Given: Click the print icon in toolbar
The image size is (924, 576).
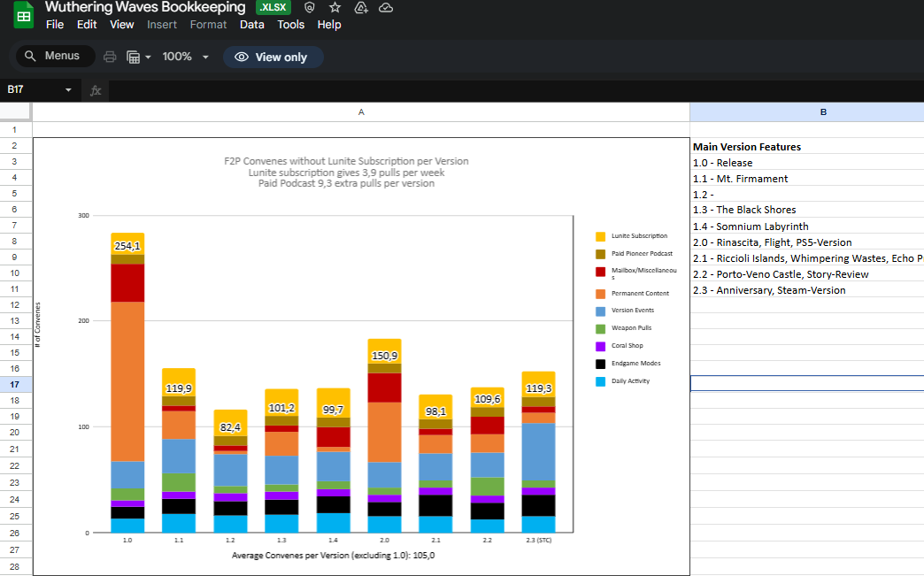Looking at the screenshot, I should pos(110,57).
